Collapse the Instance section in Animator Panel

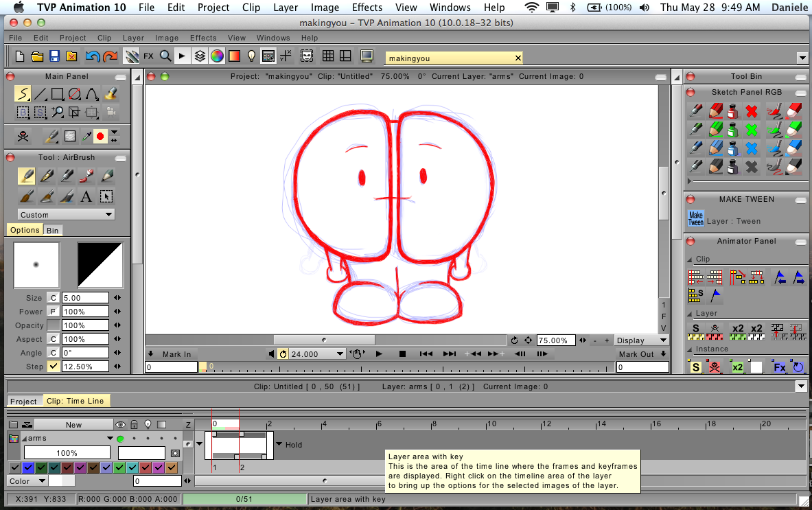pyautogui.click(x=689, y=349)
